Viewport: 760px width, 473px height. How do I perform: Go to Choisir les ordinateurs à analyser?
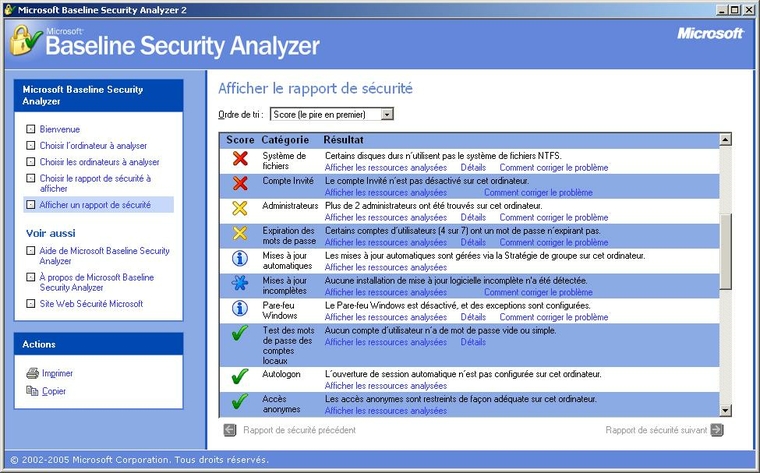click(x=99, y=162)
